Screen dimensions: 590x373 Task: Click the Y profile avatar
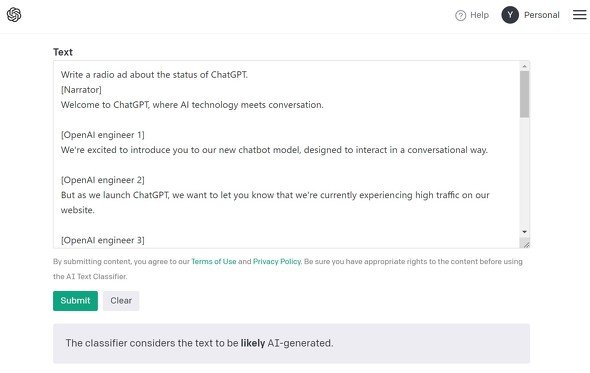[x=510, y=15]
